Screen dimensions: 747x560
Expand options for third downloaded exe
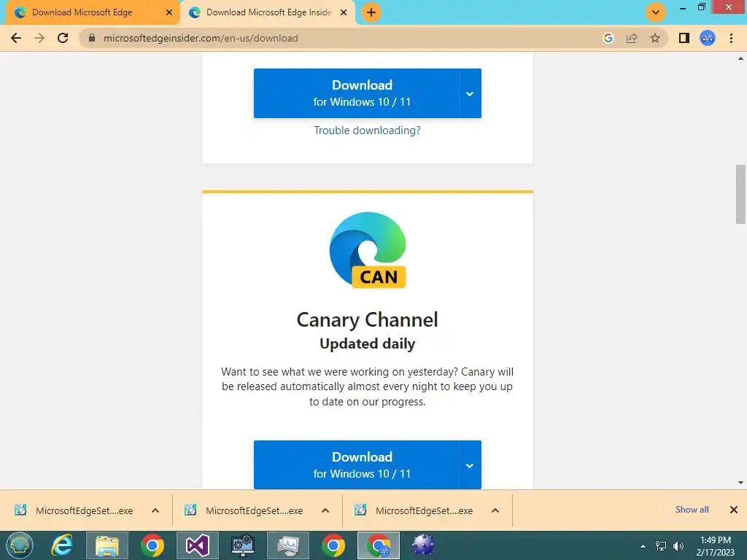(495, 510)
